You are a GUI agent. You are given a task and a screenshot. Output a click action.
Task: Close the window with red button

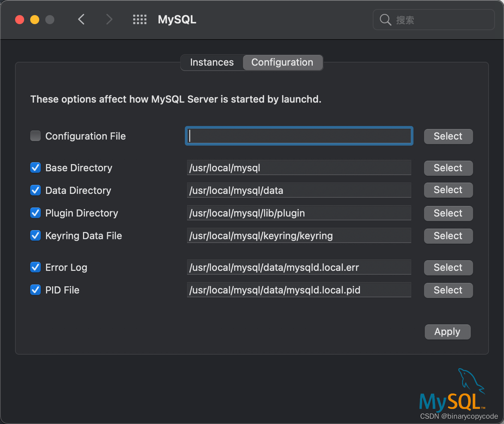click(20, 20)
